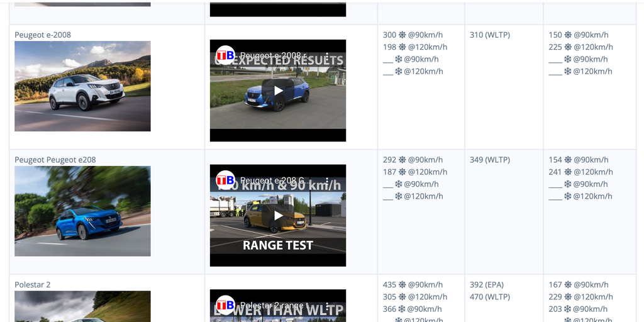Play the Peugeot e-2008 range test video

click(278, 91)
